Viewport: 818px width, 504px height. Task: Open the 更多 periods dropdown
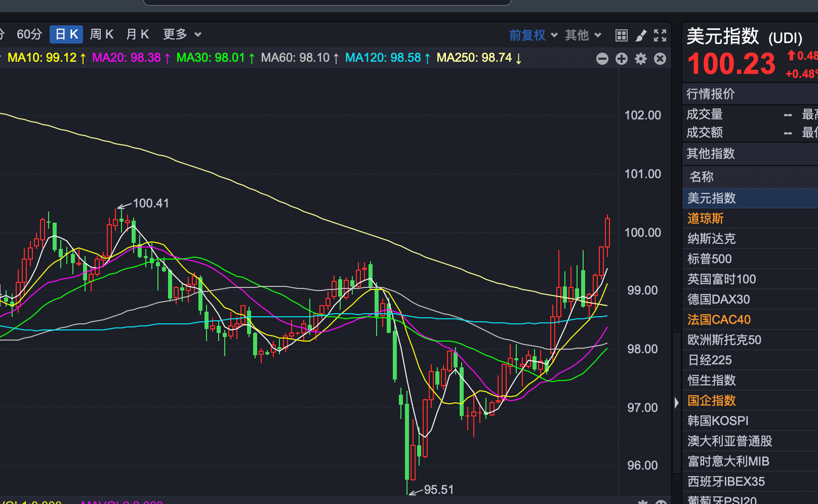182,34
